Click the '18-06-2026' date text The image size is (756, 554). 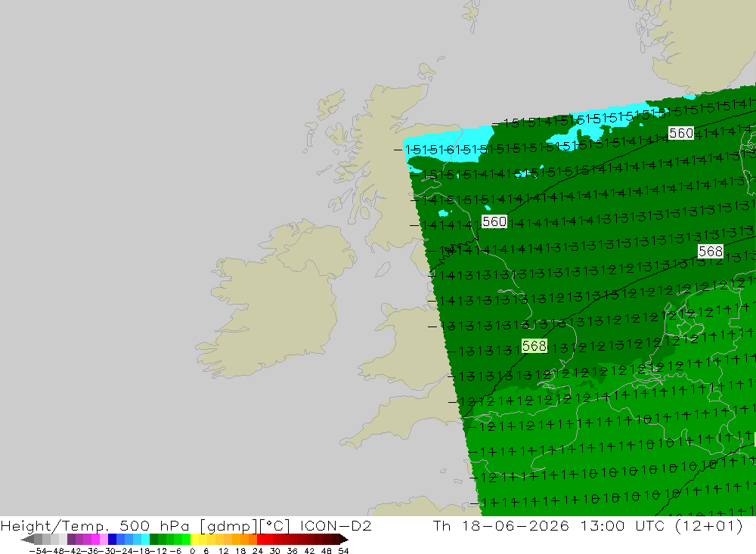516,525
